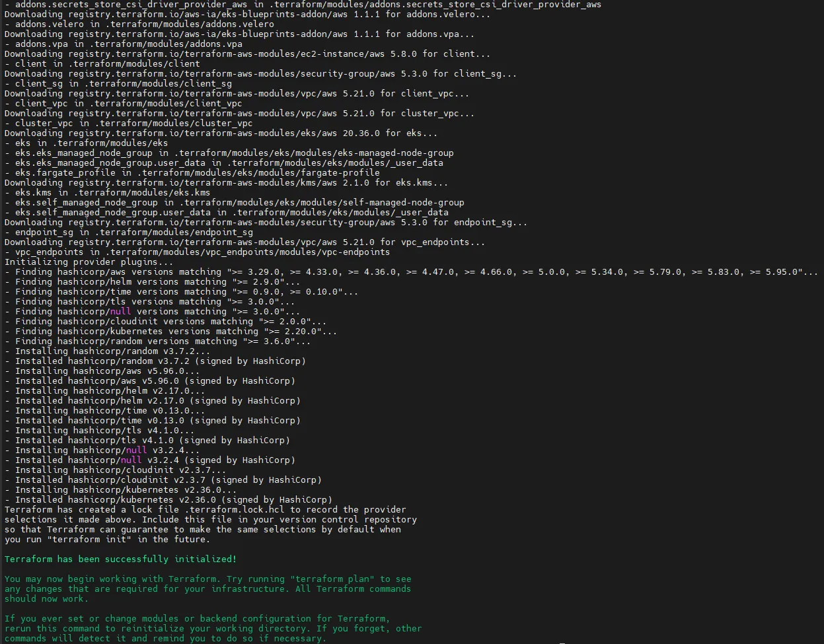
Task: Click the 'rerun this command to reinitialize' line
Action: [213, 629]
